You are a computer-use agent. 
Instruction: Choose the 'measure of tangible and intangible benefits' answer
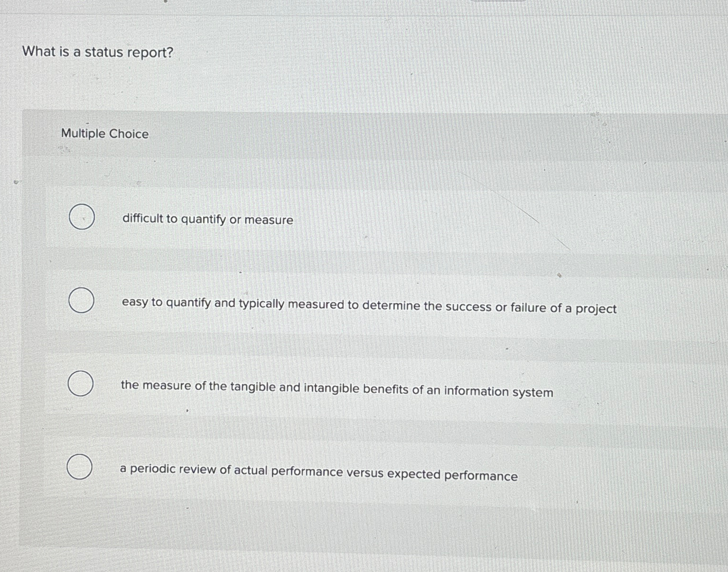pos(82,383)
